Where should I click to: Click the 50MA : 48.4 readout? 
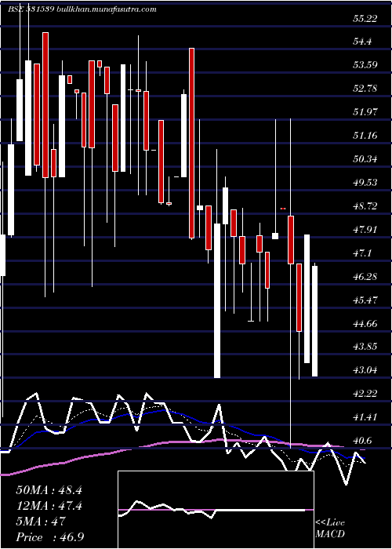coord(49,490)
